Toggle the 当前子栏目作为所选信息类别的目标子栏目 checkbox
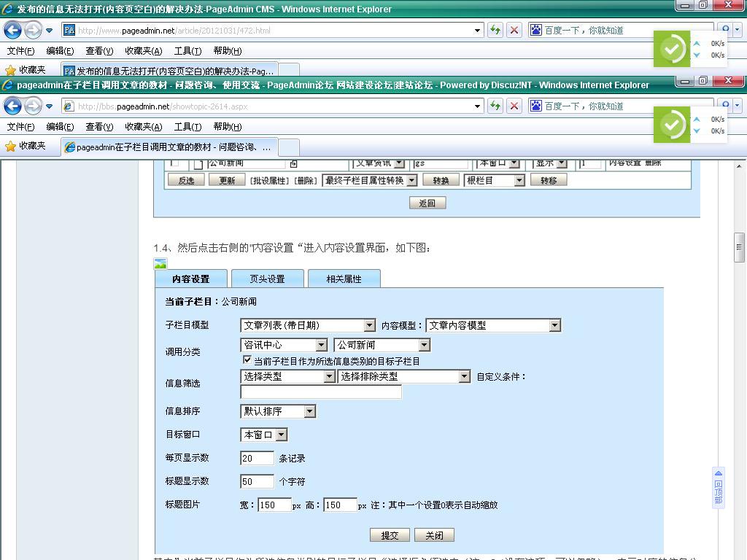Screen dimensions: 747x560 click(x=247, y=360)
